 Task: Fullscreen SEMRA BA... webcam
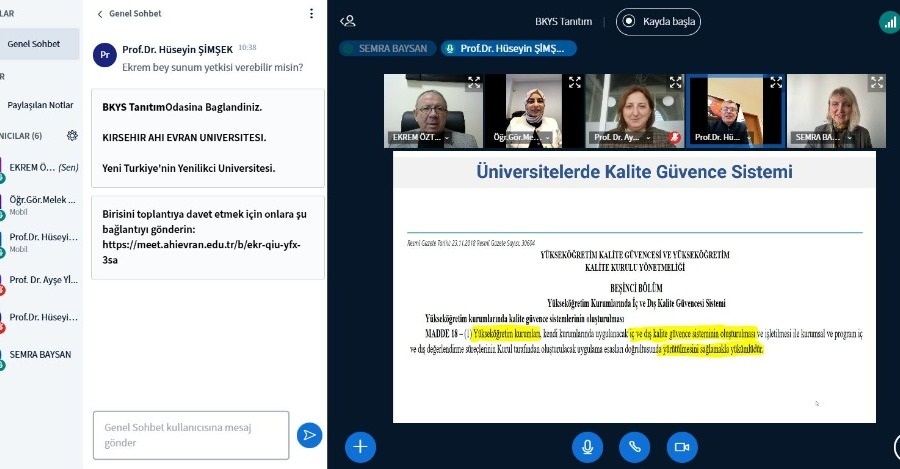[877, 83]
